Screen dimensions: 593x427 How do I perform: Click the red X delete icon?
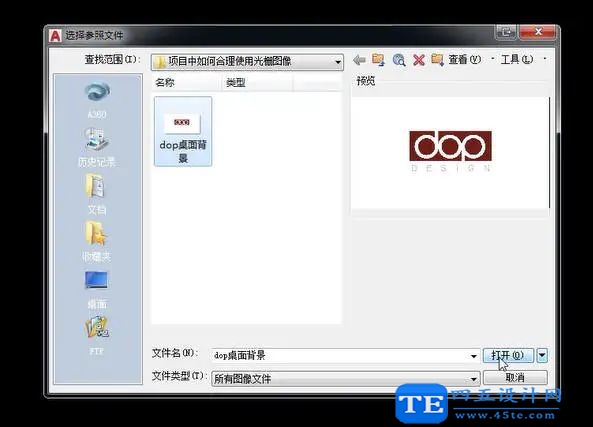tap(419, 60)
